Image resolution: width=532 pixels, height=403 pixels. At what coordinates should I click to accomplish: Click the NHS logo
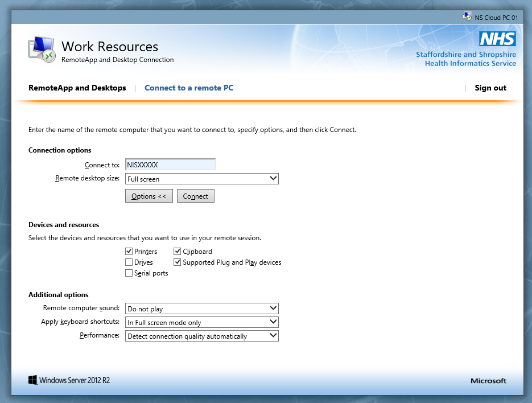pos(497,39)
